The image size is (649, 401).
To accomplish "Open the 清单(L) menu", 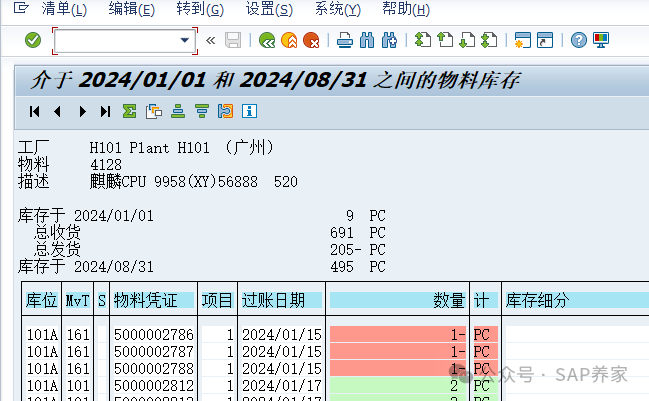I will tap(64, 9).
